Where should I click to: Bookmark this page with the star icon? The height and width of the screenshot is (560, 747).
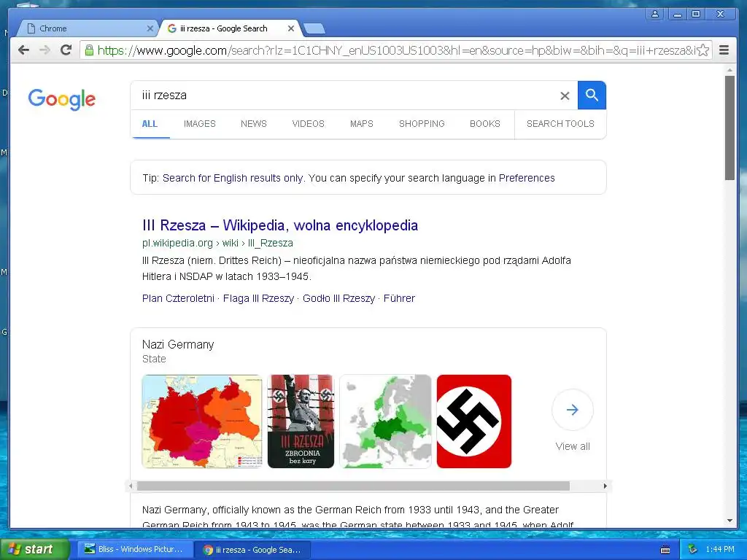(703, 50)
